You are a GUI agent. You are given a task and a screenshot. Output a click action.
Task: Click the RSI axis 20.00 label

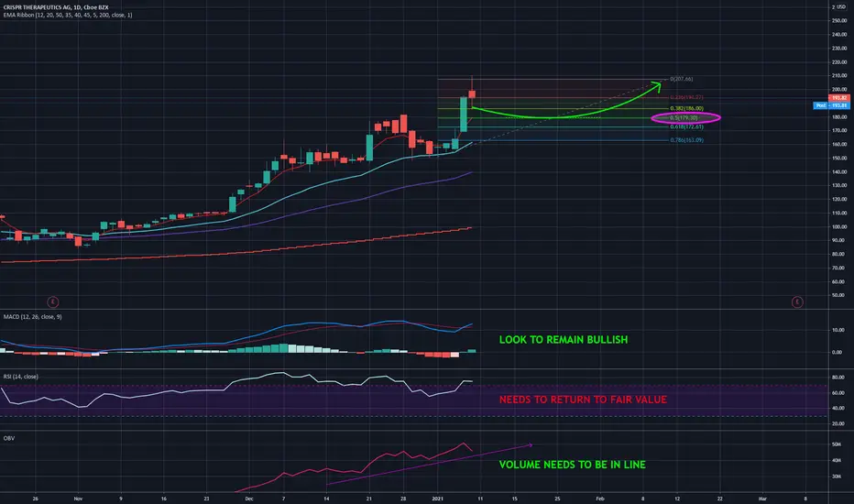point(838,423)
